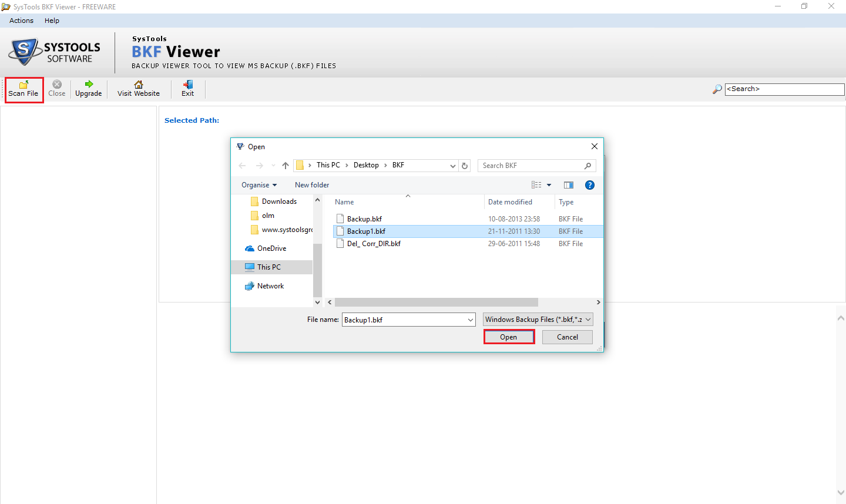
Task: Open File name combo box dropdown
Action: click(471, 320)
